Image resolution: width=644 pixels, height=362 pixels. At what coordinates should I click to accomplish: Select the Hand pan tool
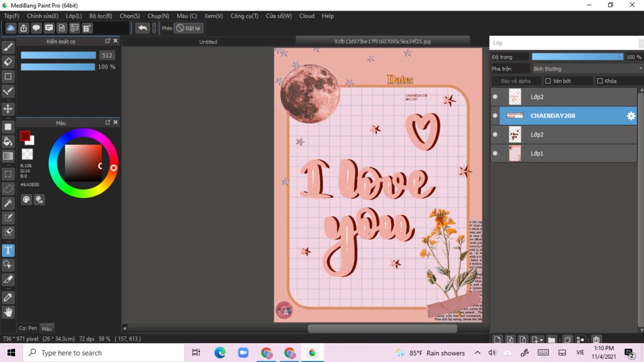[8, 312]
